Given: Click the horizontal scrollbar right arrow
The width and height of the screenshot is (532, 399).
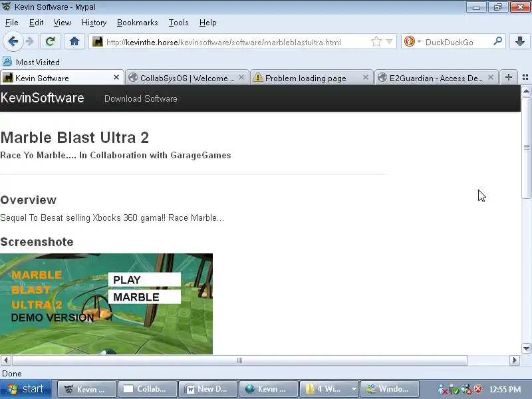Looking at the screenshot, I should (514, 360).
